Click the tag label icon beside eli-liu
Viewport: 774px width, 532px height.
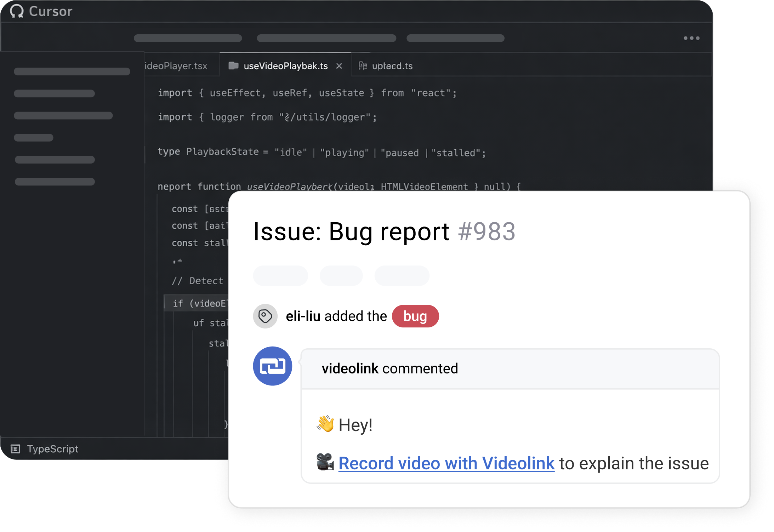tap(265, 316)
